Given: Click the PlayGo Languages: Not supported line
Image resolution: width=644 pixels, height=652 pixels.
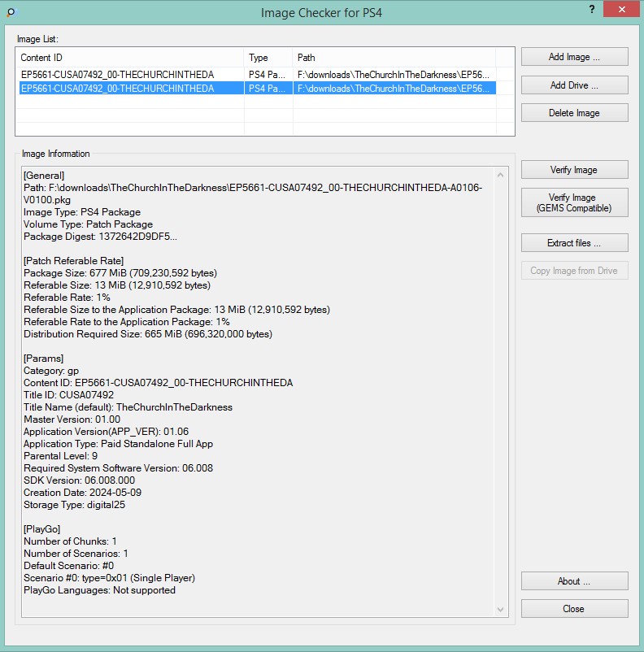Looking at the screenshot, I should (99, 590).
